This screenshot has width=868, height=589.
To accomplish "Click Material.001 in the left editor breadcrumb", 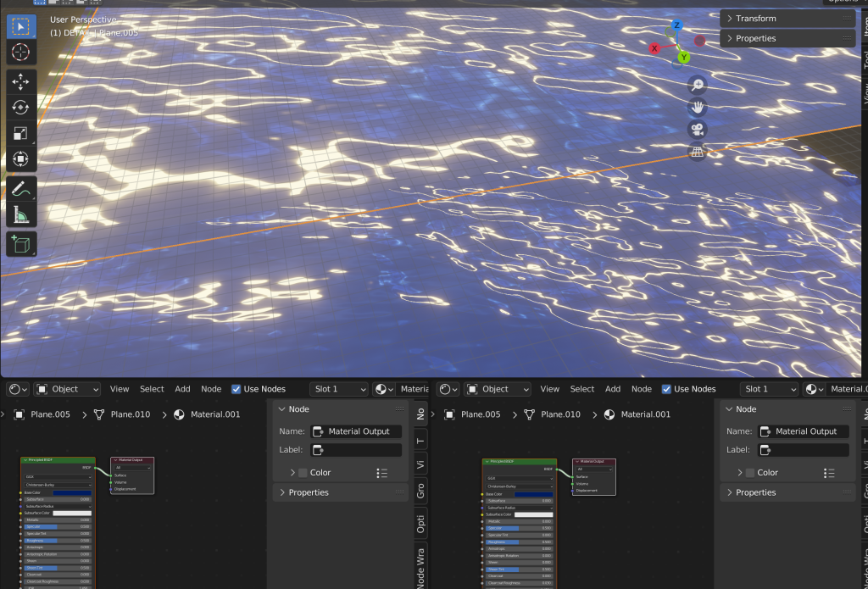I will pyautogui.click(x=215, y=414).
